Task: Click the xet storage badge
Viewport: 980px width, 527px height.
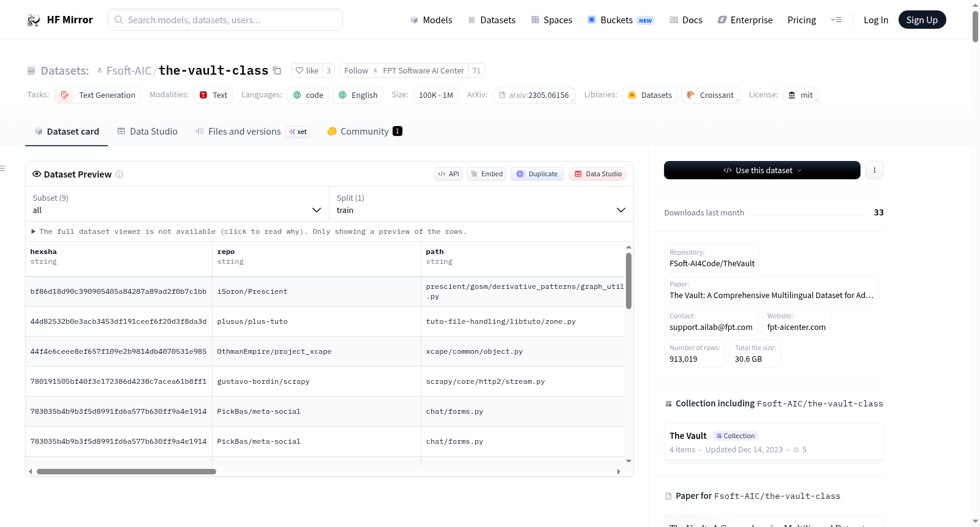Action: click(x=298, y=132)
